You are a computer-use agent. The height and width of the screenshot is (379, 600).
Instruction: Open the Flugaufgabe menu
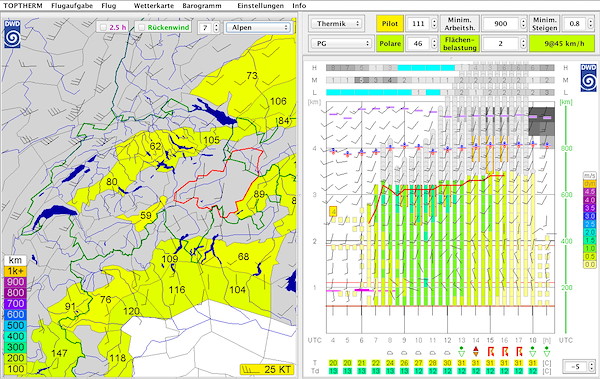tap(72, 6)
